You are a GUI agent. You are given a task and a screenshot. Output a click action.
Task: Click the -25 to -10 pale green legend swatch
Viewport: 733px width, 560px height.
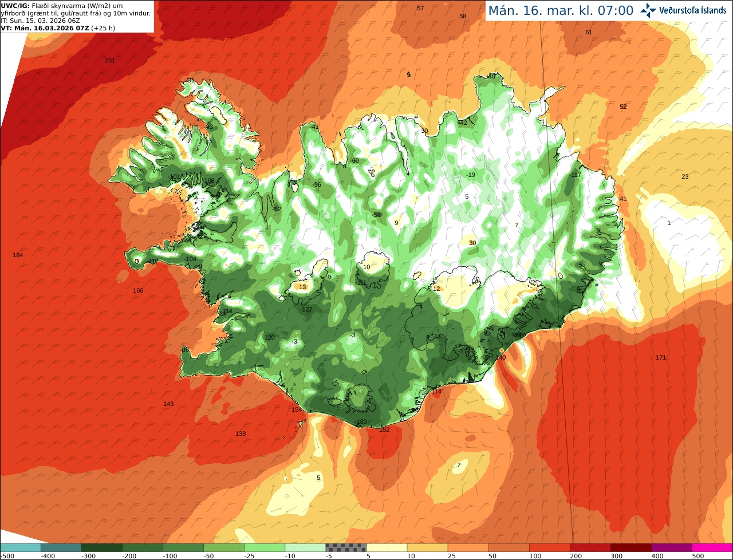[x=265, y=548]
